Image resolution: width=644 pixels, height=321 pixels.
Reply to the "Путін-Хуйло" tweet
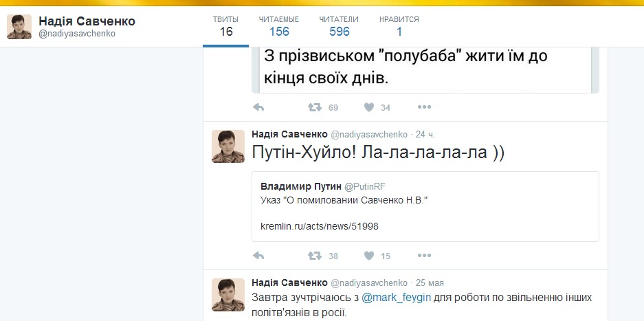coord(259,256)
